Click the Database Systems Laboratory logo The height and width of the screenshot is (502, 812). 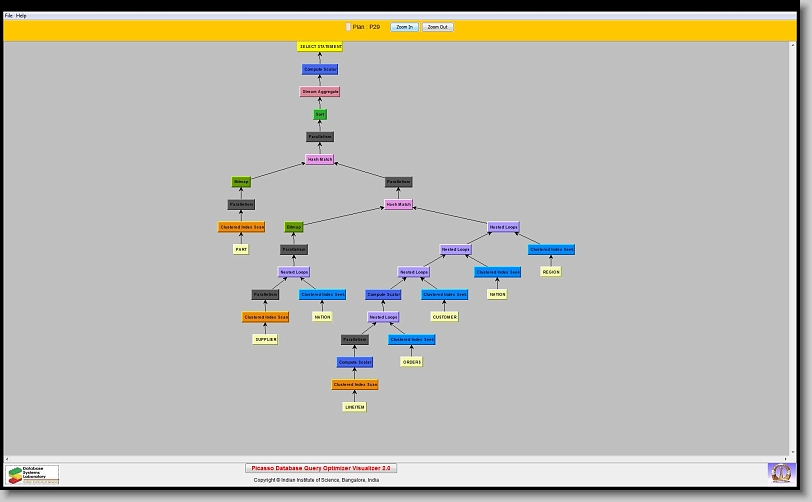[x=33, y=474]
